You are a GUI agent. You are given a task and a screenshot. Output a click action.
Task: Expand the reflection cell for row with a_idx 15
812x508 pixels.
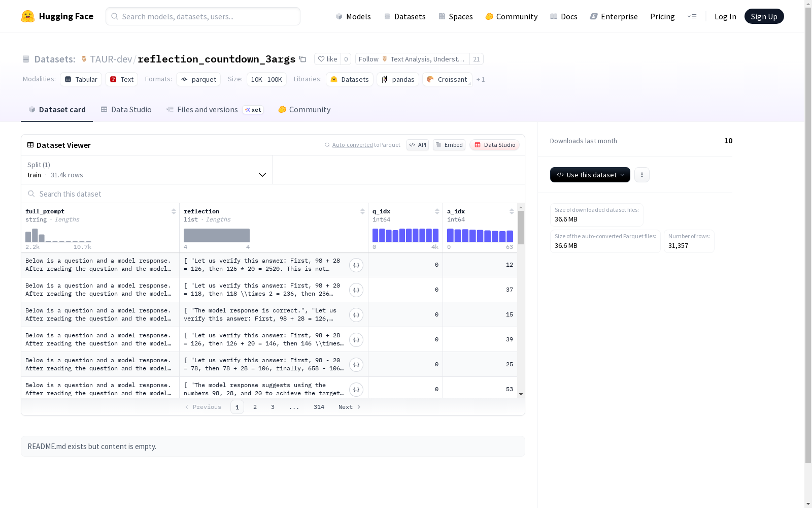(x=356, y=315)
